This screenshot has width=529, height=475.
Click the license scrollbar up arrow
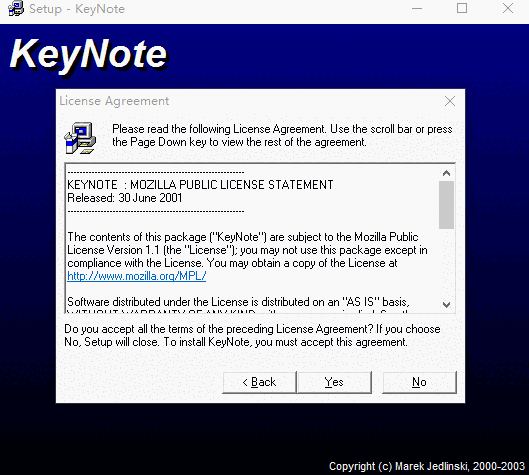tap(446, 173)
